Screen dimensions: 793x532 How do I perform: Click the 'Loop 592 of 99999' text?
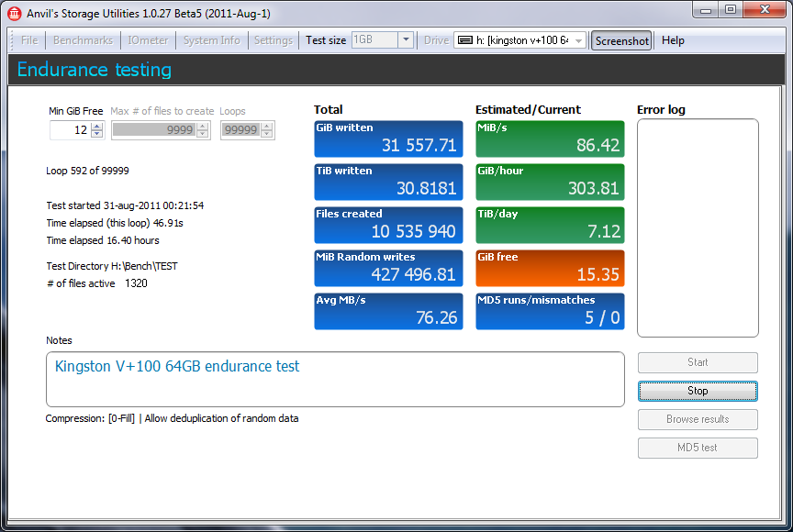pyautogui.click(x=87, y=171)
